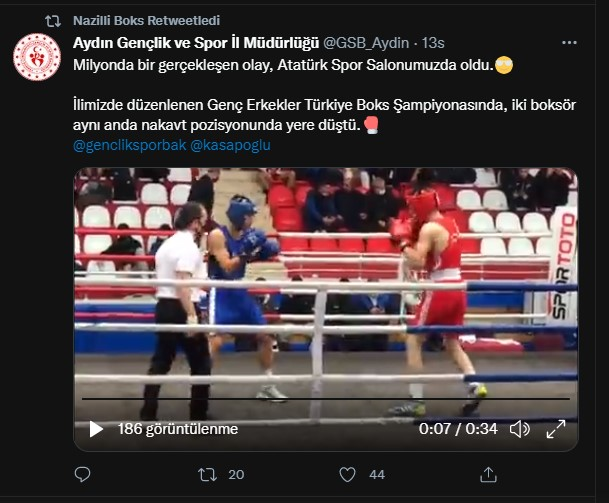Share the tweet

488,474
